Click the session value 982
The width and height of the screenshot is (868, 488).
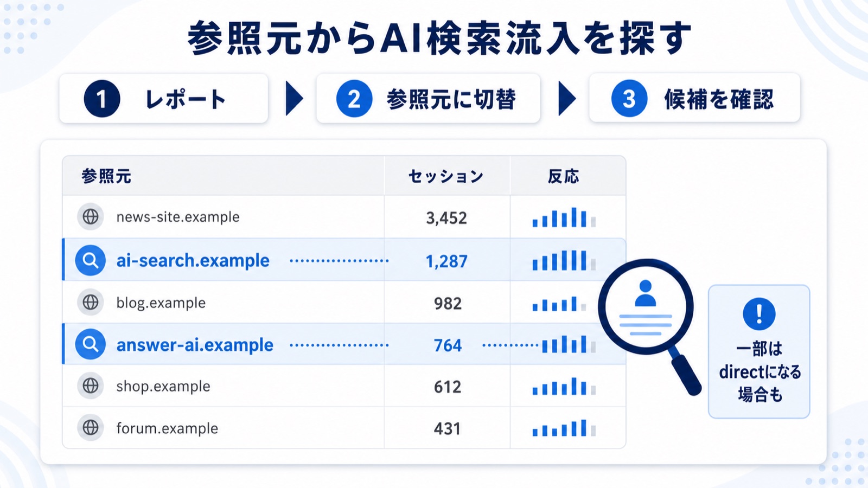coord(448,303)
